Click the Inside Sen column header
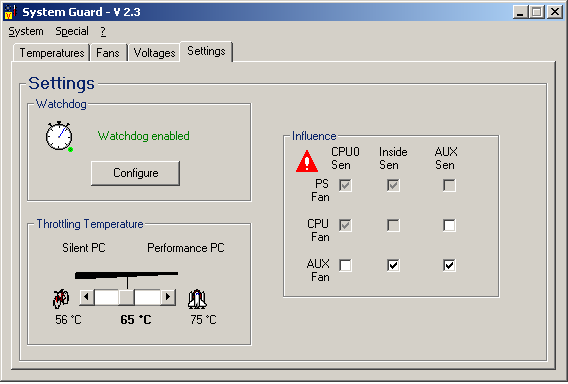Screen dimensions: 568x384 point(393,158)
